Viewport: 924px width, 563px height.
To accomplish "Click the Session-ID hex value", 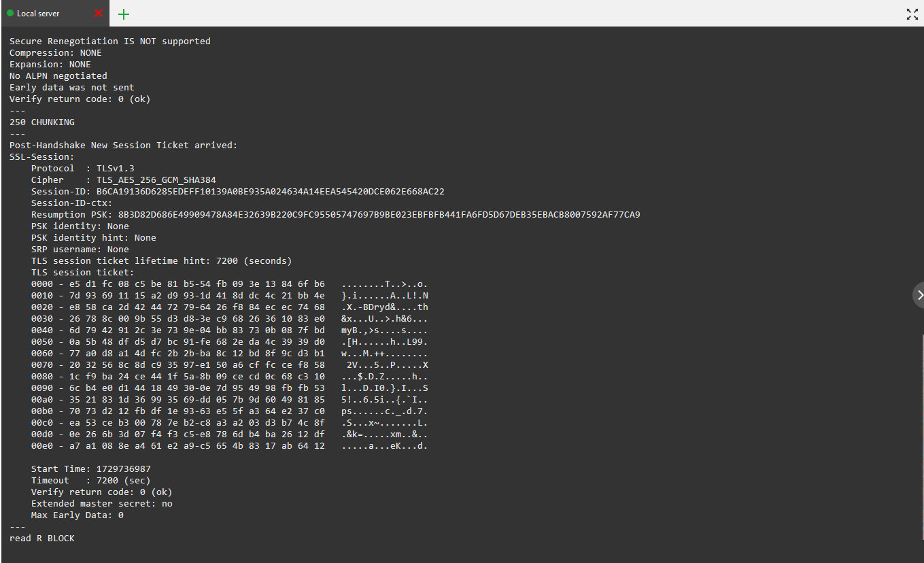I will (270, 191).
